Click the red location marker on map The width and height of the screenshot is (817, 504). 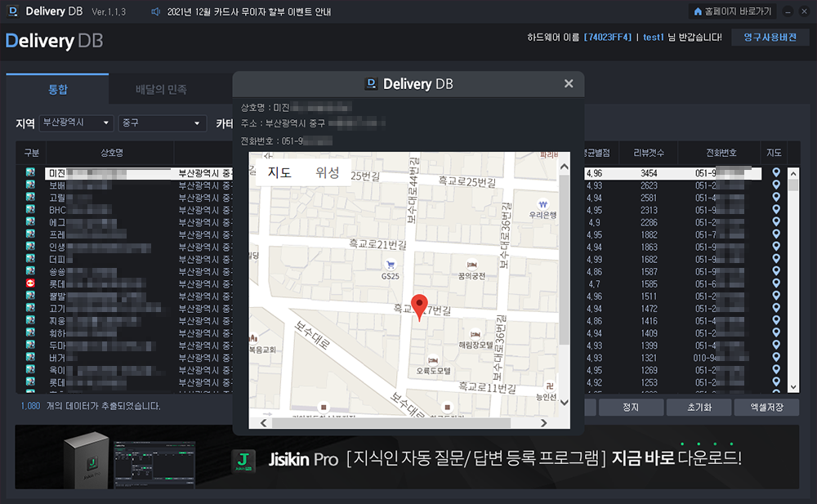click(x=419, y=306)
